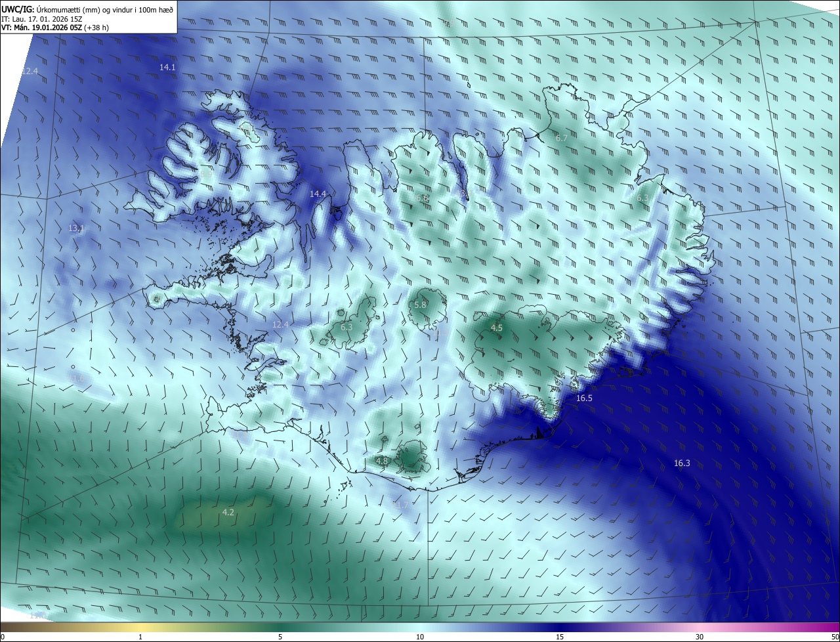Click the 14.4 value label
The image size is (840, 642).
(318, 194)
